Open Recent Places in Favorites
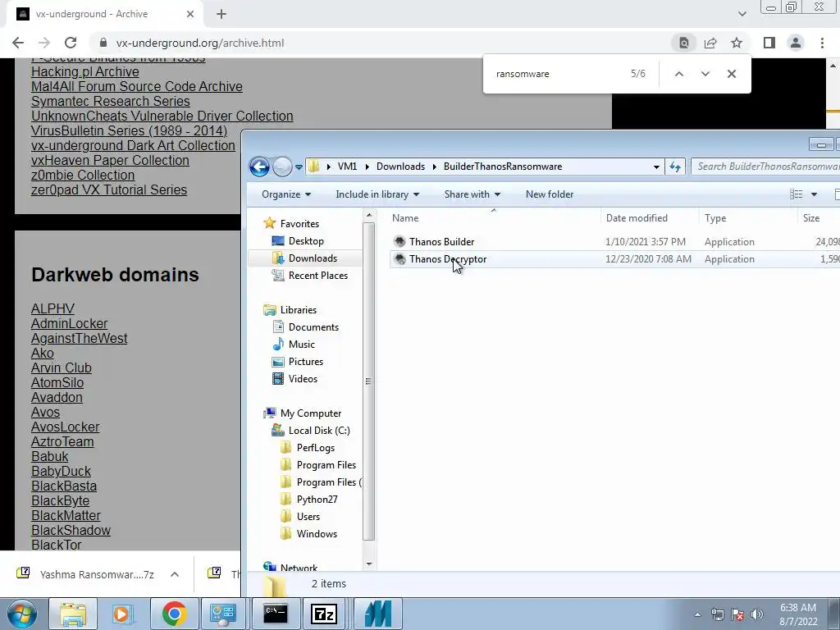The height and width of the screenshot is (630, 840). click(x=318, y=276)
